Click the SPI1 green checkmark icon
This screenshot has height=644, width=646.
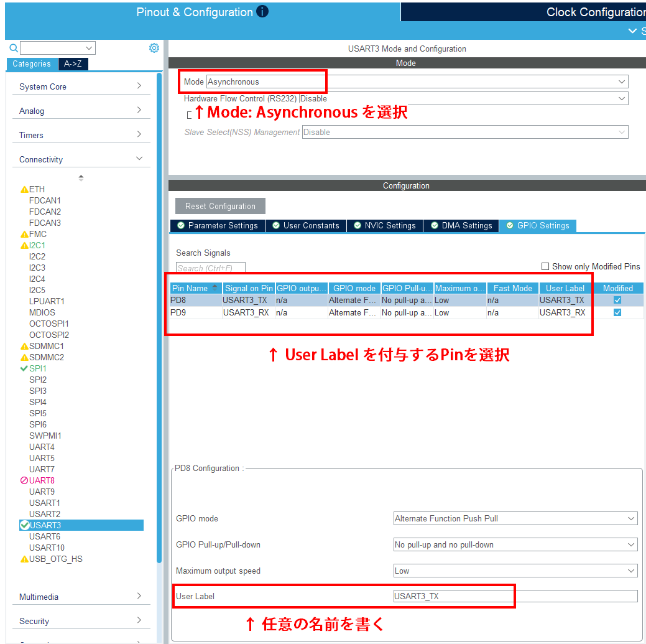pos(24,368)
